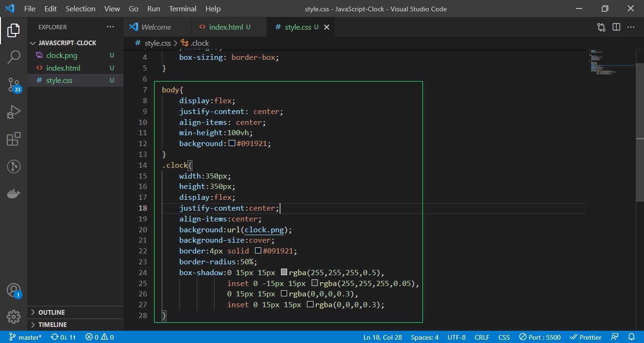
Task: Open editor More Actions ellipsis
Action: coord(631,27)
